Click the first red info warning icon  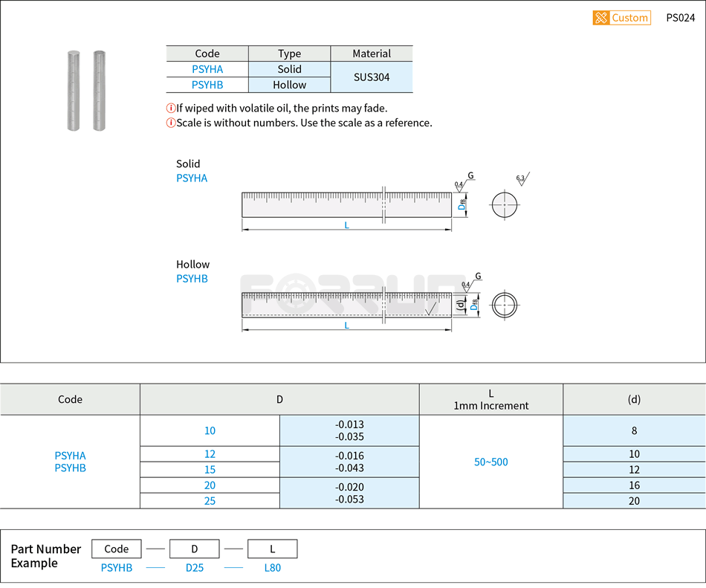[169, 108]
